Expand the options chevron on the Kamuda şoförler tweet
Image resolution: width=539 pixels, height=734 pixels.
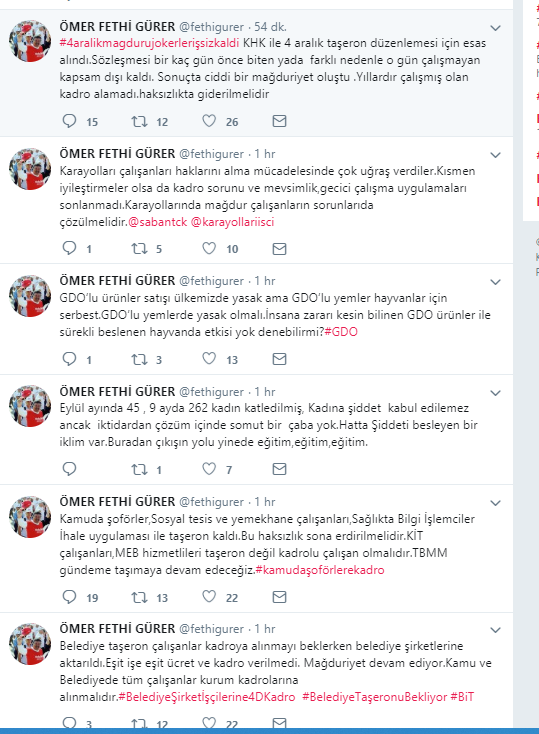pyautogui.click(x=495, y=503)
